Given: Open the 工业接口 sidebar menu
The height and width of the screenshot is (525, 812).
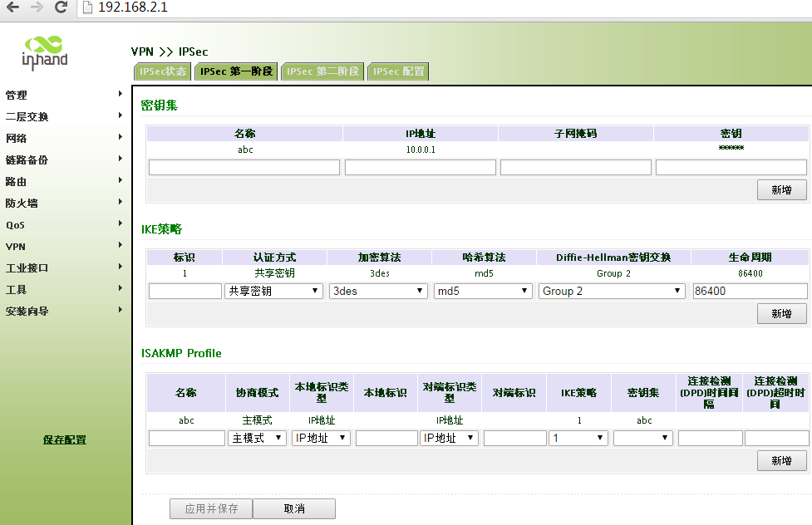Looking at the screenshot, I should point(62,268).
